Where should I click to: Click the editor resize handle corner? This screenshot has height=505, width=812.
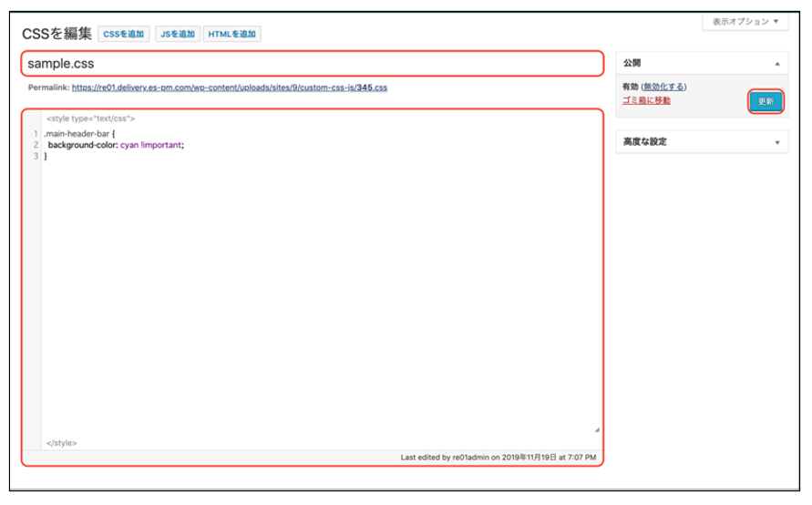[597, 429]
